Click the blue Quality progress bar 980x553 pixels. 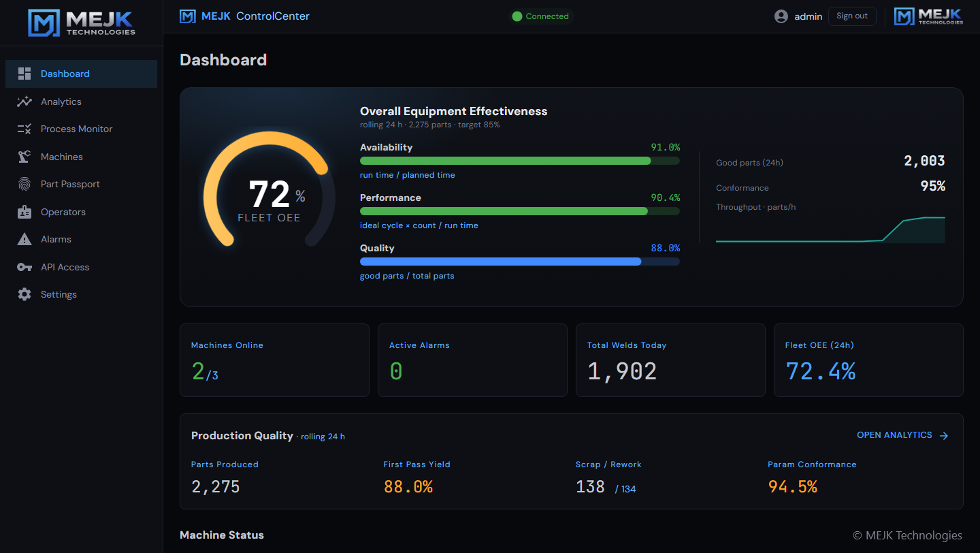coord(519,262)
